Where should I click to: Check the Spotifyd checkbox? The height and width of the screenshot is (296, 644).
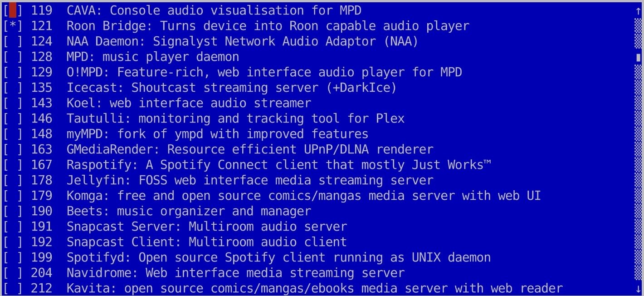[13, 257]
